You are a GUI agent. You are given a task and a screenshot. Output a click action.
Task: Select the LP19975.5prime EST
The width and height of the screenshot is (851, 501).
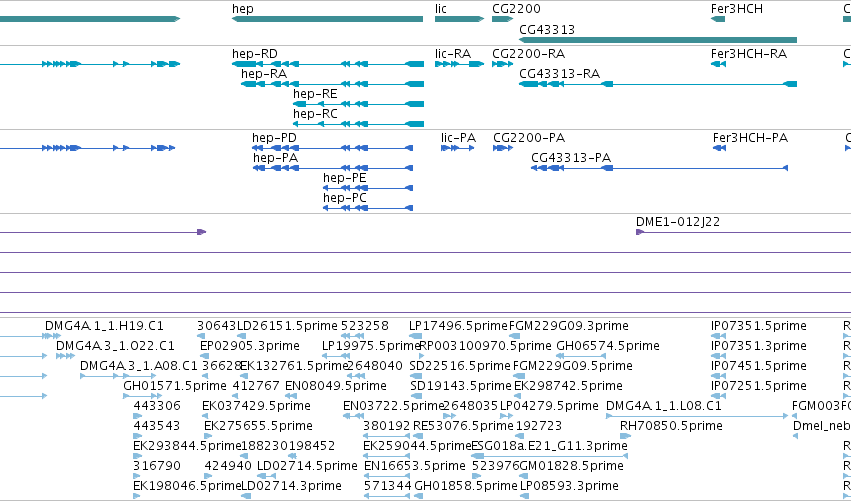pos(336,356)
